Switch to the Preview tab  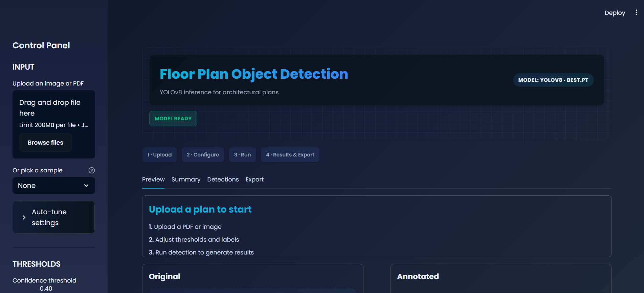click(153, 179)
